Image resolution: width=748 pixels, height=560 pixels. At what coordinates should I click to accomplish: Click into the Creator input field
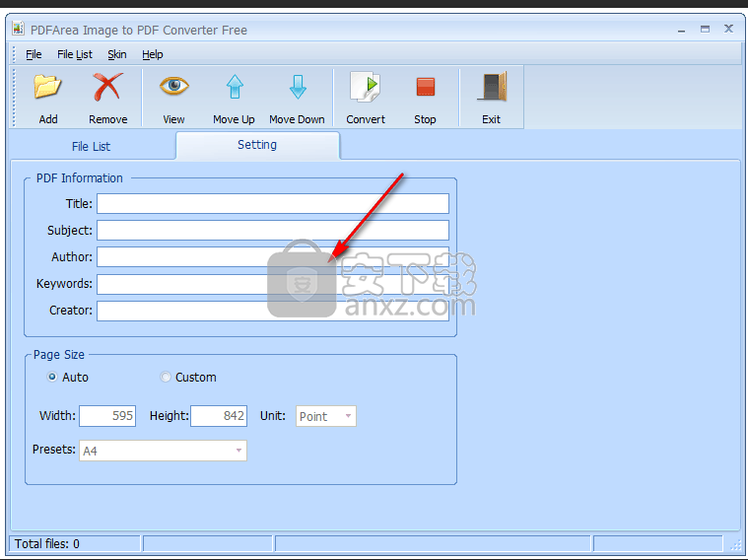click(x=273, y=311)
